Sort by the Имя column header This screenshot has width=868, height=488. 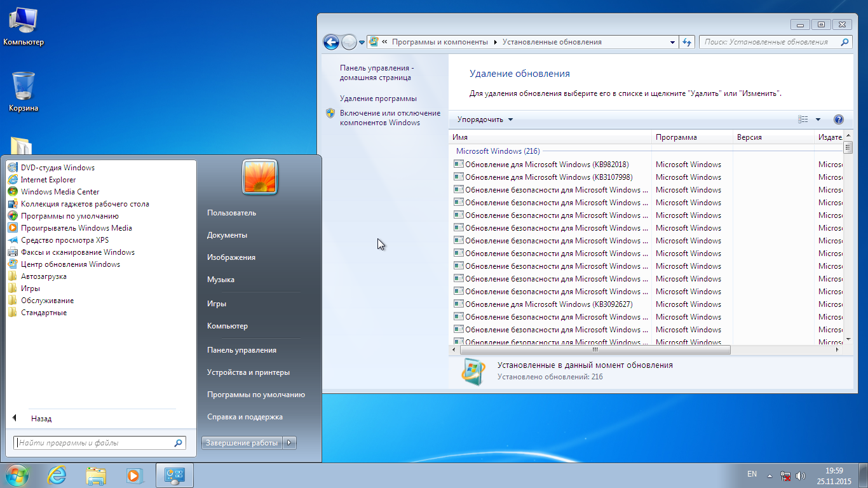point(551,137)
